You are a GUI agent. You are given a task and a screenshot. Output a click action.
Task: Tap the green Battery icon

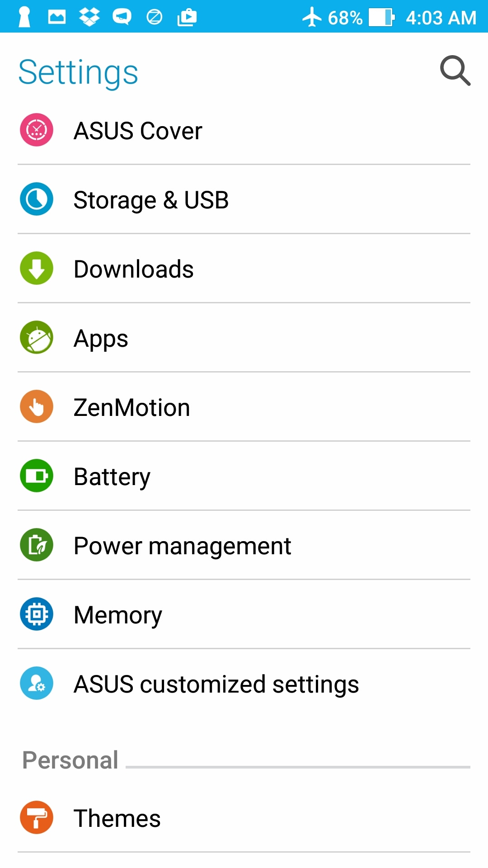click(37, 476)
